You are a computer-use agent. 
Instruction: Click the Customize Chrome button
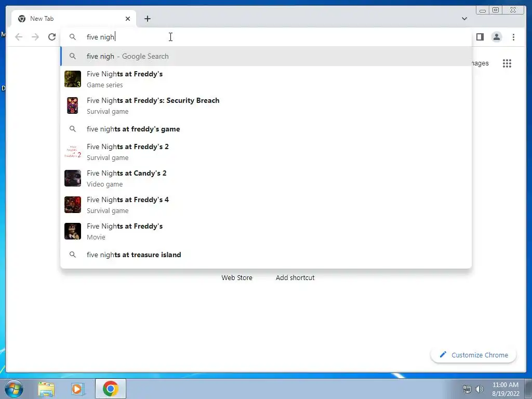tap(473, 355)
